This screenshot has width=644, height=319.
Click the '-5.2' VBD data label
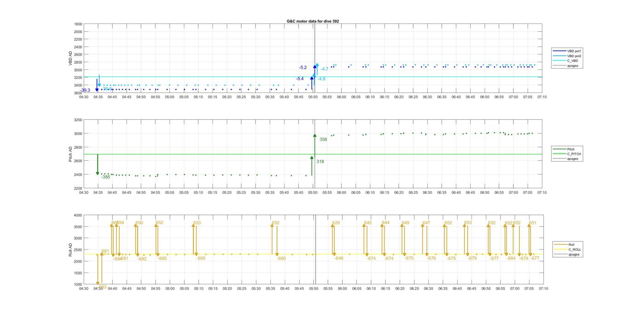(303, 68)
